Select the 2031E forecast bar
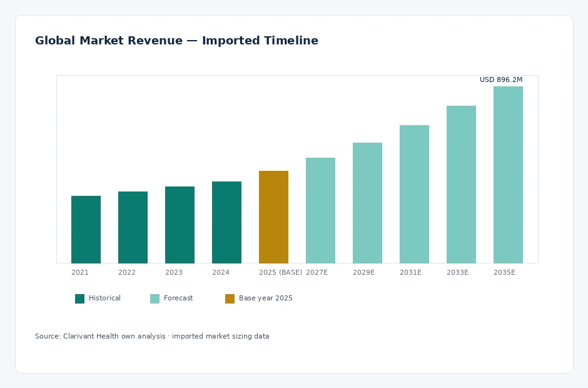 coord(414,195)
